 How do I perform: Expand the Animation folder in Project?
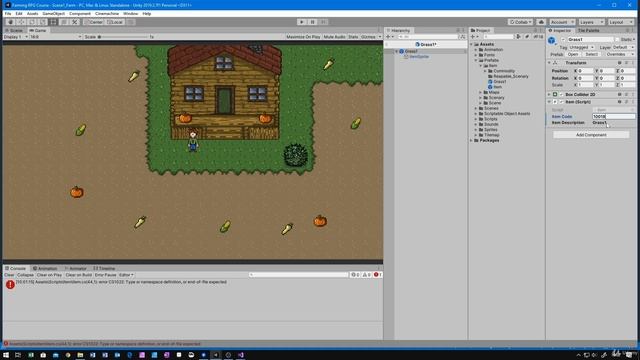click(x=476, y=50)
